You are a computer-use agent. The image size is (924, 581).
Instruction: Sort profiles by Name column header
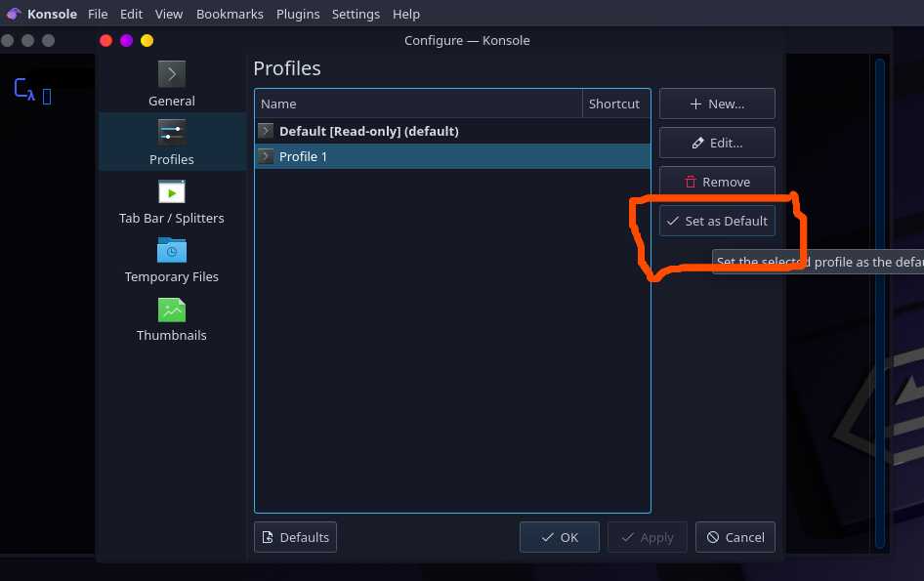(418, 104)
